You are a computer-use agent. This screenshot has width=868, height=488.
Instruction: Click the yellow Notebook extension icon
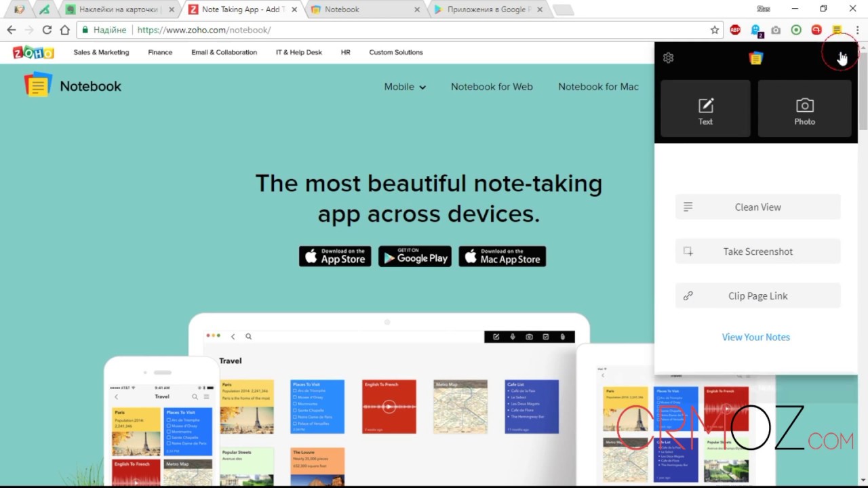837,30
